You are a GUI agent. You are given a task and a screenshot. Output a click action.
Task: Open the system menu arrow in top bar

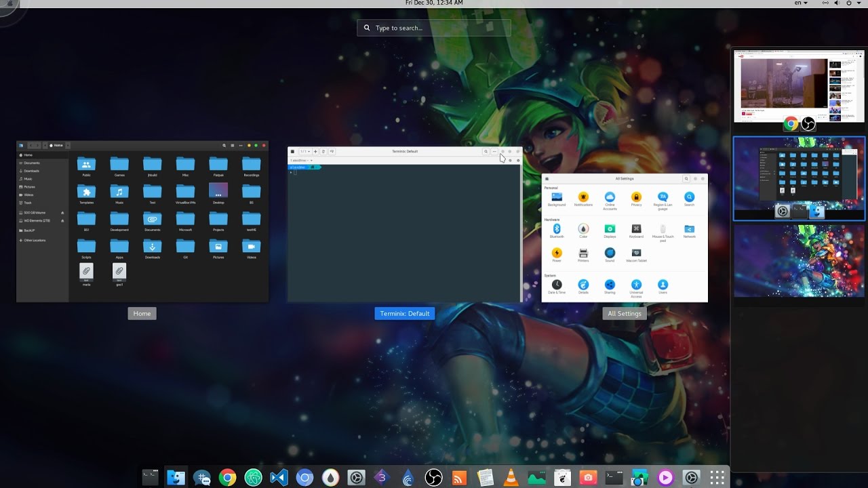point(860,3)
